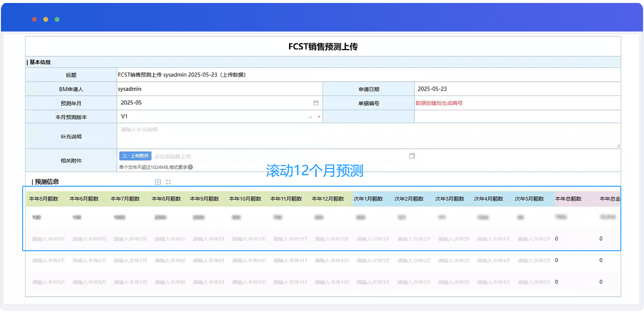Click the BM申请人 sysadmin field
This screenshot has width=644, height=316.
[220, 89]
